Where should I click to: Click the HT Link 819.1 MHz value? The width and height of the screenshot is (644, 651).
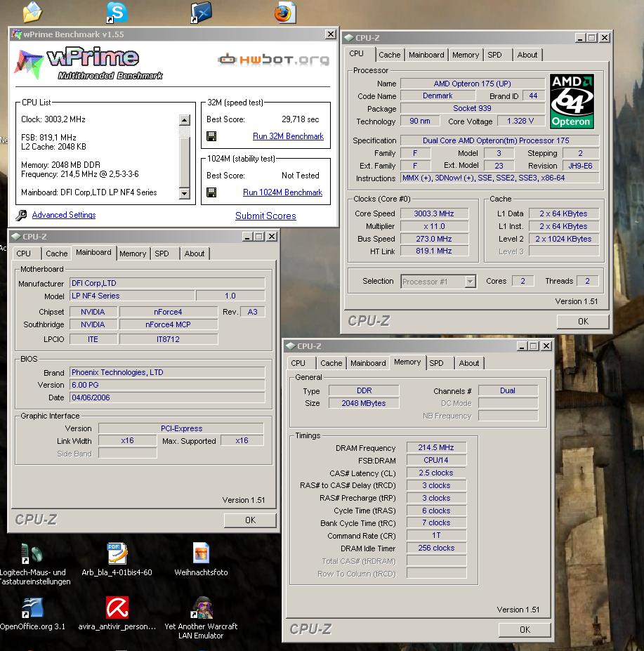tap(434, 251)
